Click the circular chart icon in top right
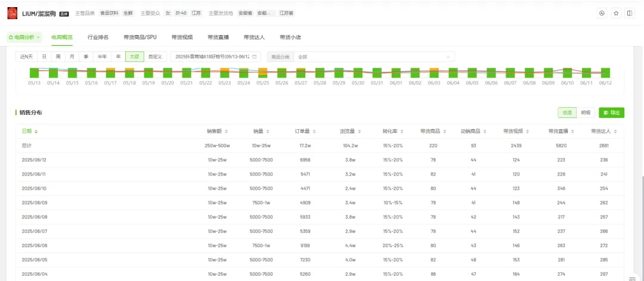644x281 pixels. pyautogui.click(x=602, y=13)
